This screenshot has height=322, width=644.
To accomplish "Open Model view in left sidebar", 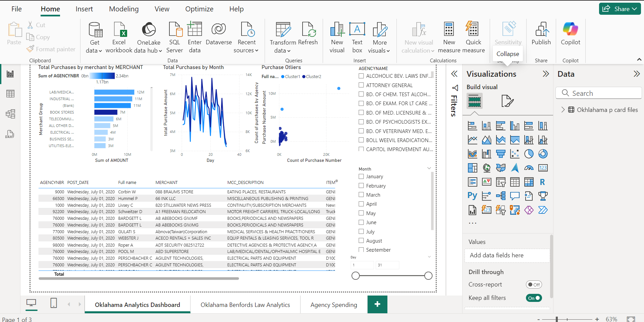I will tap(10, 114).
